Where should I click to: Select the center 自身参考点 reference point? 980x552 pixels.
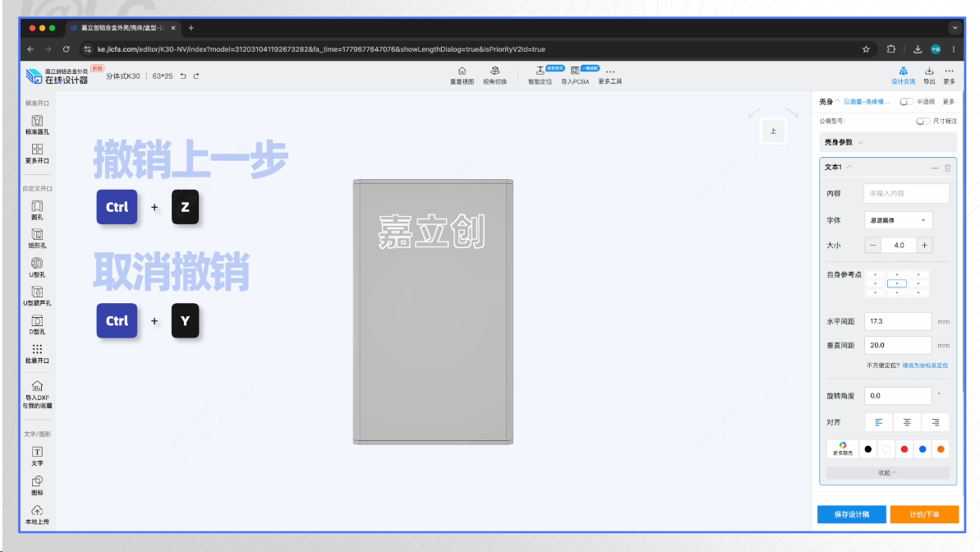click(x=897, y=283)
